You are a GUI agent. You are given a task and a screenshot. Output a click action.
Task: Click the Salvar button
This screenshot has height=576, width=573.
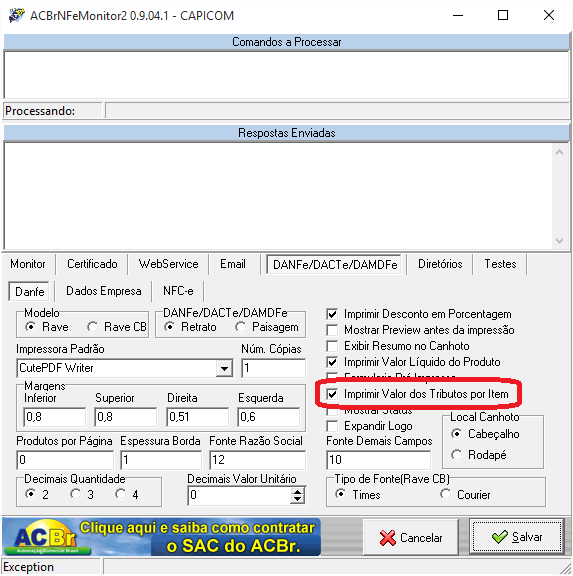click(517, 537)
